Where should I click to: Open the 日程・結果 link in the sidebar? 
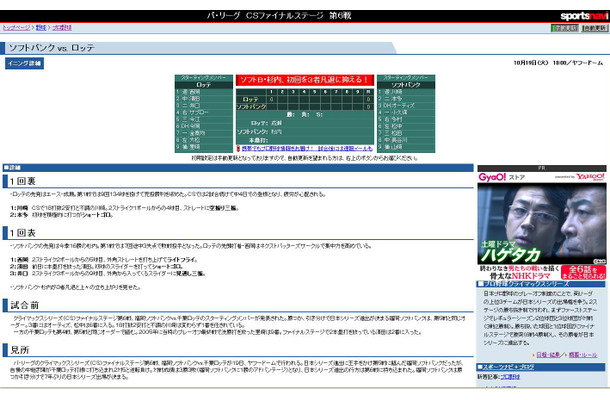pos(548,355)
